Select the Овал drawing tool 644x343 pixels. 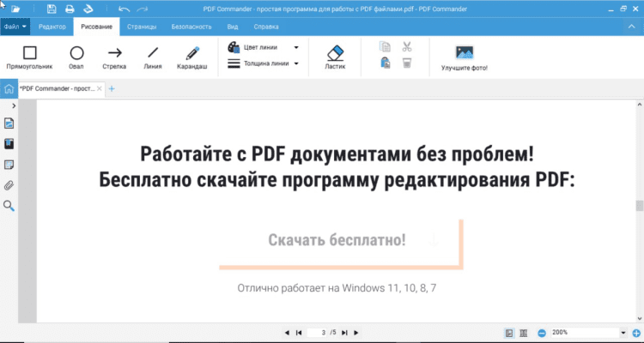coord(76,57)
